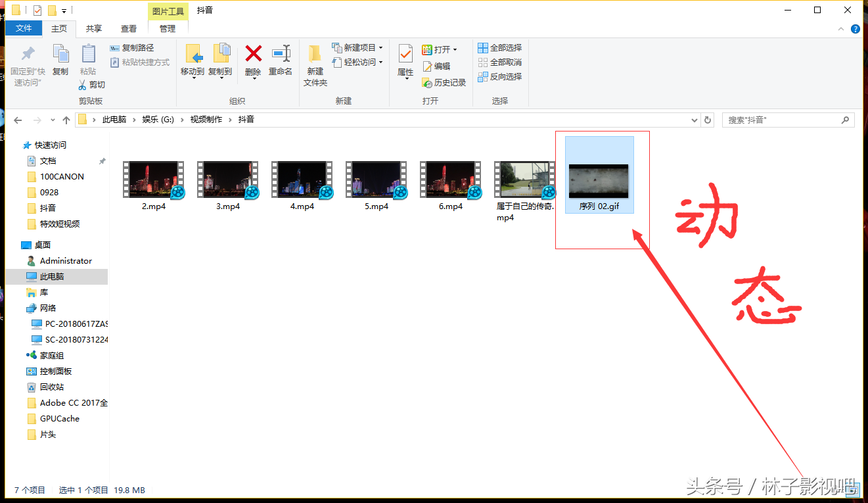The width and height of the screenshot is (868, 503).
Task: Click 此电脑 in the address breadcrumb
Action: [x=114, y=120]
